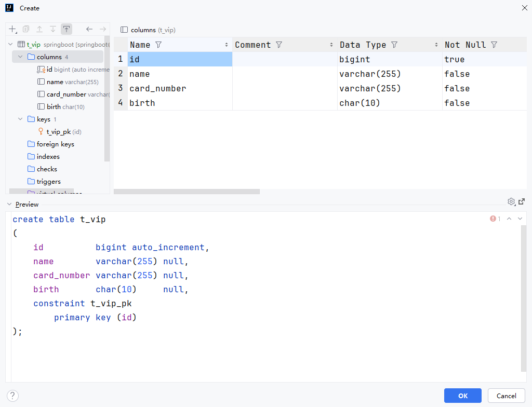The width and height of the screenshot is (532, 407).
Task: Select the indexes folder in tree
Action: 48,157
